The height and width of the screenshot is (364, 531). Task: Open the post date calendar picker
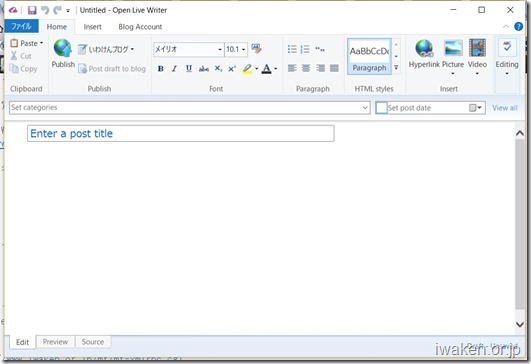coord(475,108)
